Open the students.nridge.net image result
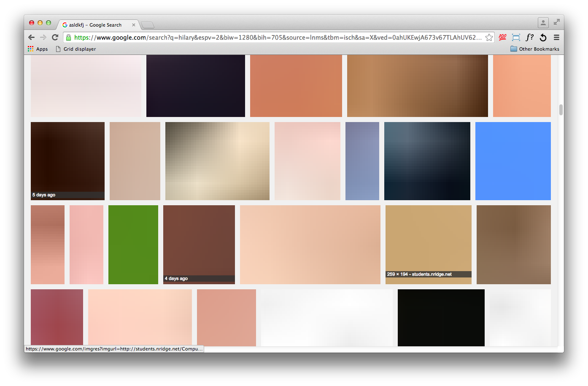588x386 pixels. click(429, 245)
